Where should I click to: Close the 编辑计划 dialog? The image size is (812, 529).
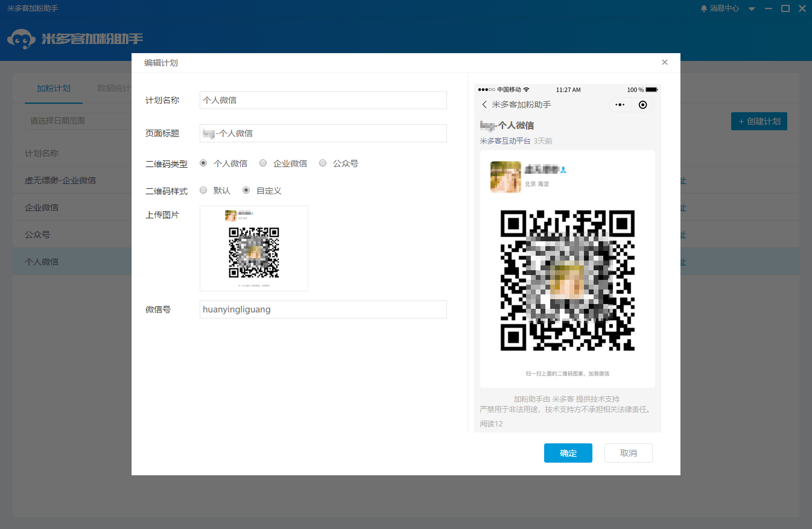[665, 62]
